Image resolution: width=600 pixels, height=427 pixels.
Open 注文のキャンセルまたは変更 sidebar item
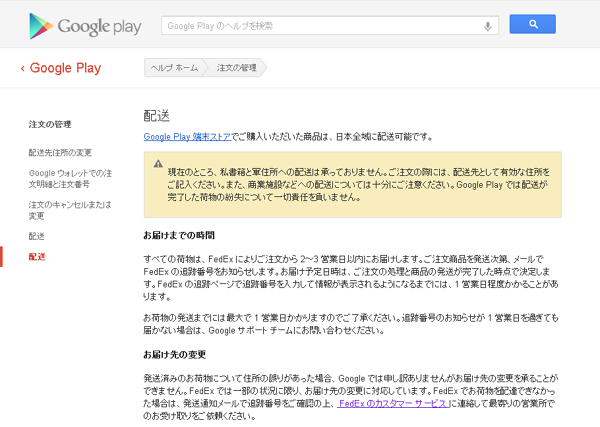click(x=70, y=210)
